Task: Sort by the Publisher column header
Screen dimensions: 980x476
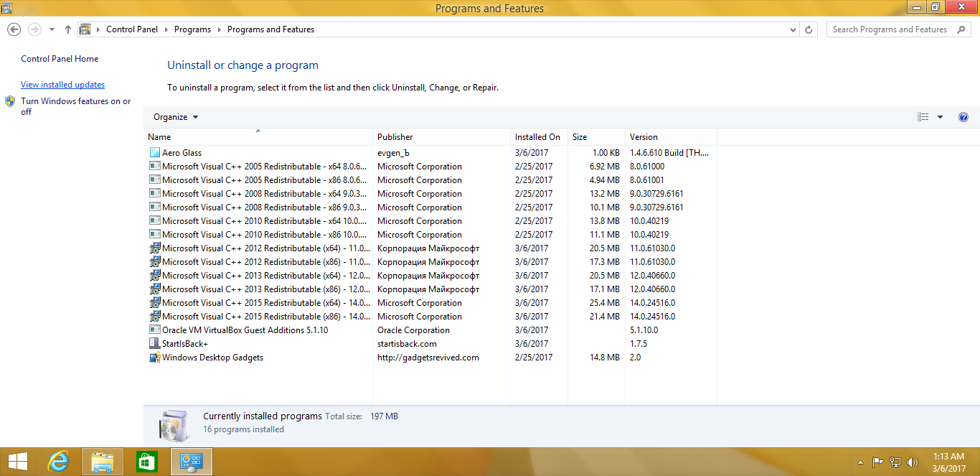Action: coord(441,136)
